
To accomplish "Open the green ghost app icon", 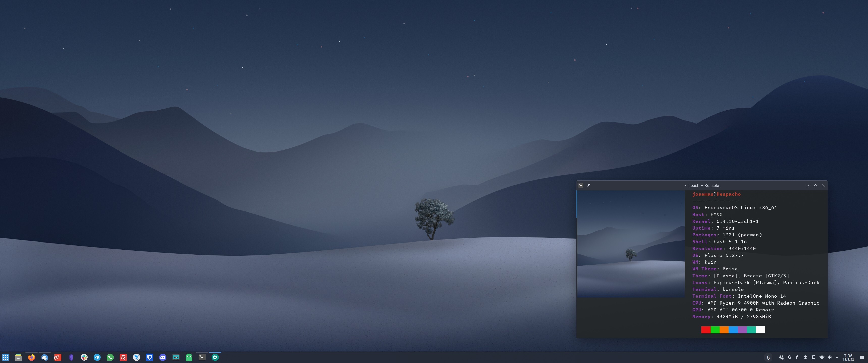I will click(189, 357).
